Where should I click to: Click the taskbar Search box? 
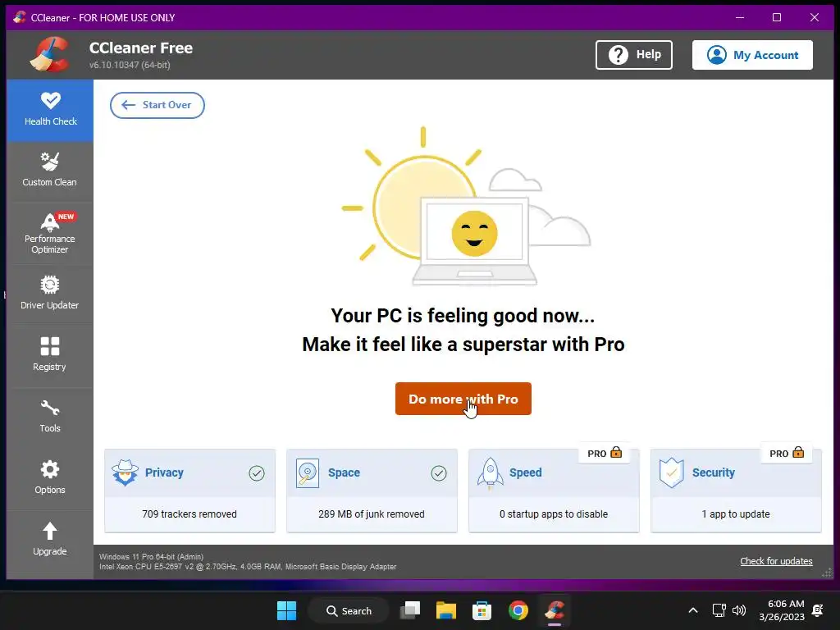(349, 610)
